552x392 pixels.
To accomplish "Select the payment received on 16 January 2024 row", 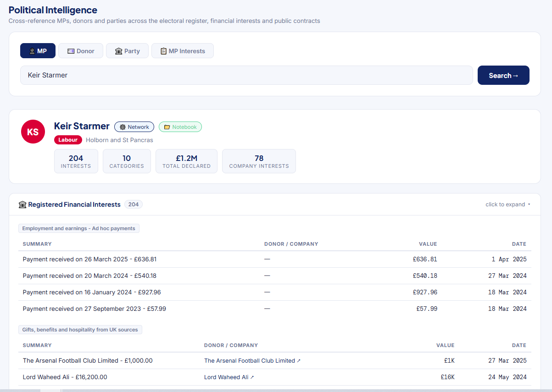I will 275,293.
